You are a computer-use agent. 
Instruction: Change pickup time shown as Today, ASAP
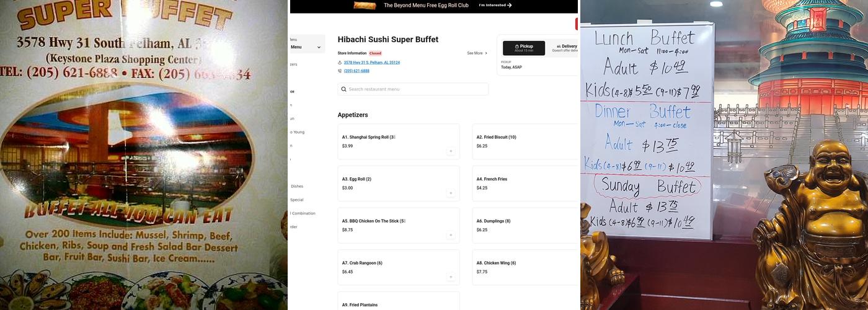coord(511,67)
